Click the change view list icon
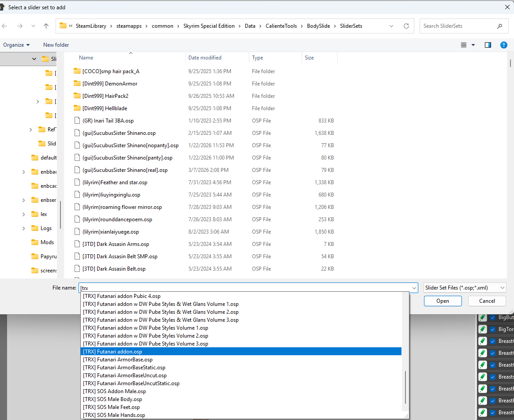Image resolution: width=514 pixels, height=420 pixels. [464, 45]
